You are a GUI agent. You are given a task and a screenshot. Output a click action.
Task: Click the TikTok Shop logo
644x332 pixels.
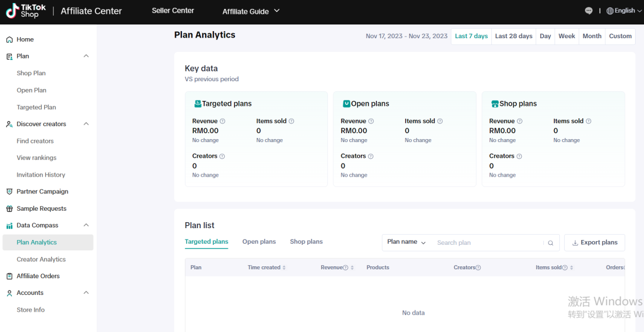pos(25,11)
